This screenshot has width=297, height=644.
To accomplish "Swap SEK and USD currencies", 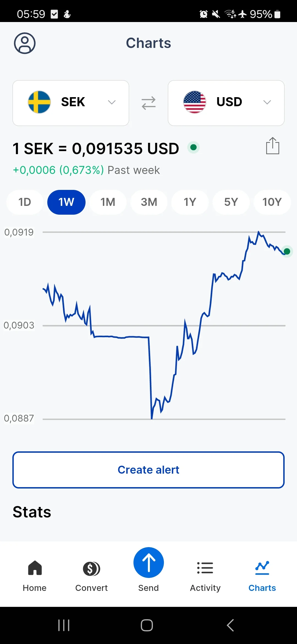I will tap(148, 103).
